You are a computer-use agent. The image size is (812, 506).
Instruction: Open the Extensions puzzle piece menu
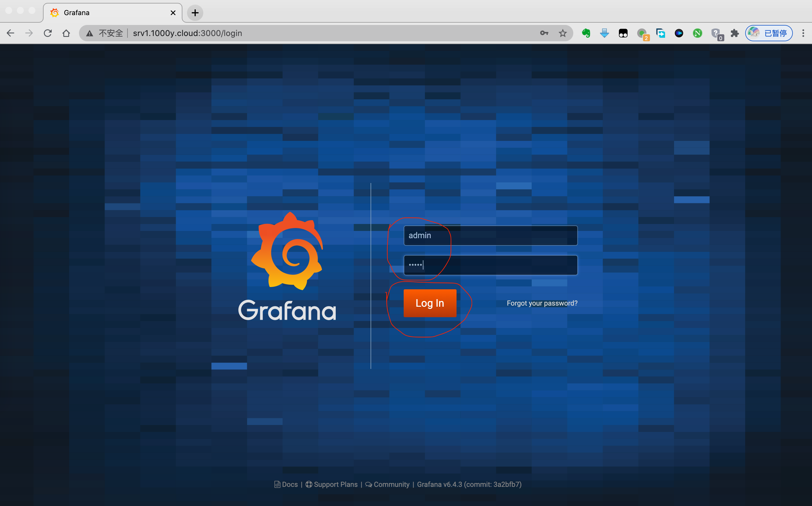734,33
